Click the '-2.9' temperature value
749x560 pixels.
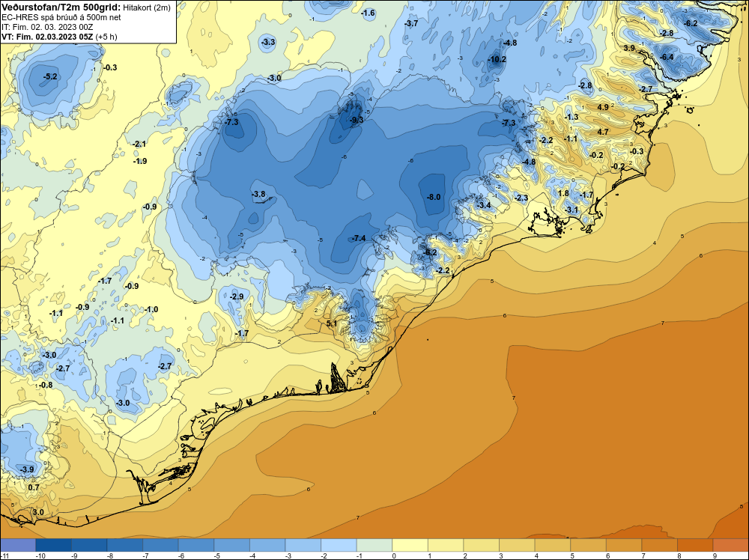point(237,296)
